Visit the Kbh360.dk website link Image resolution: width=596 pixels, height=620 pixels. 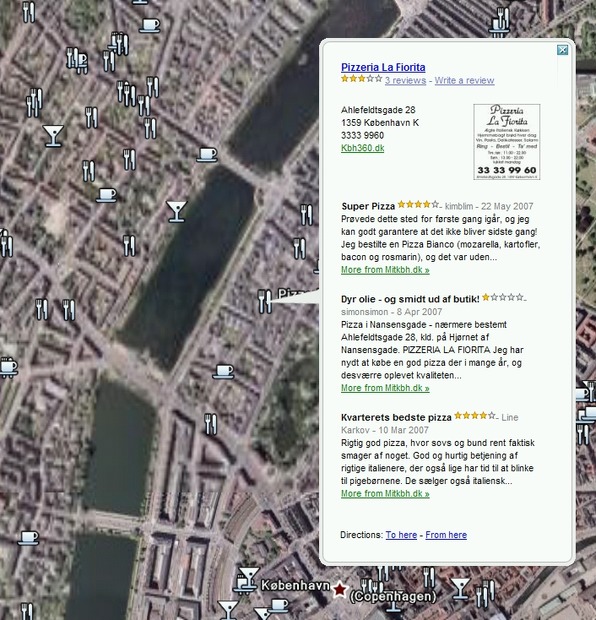363,148
